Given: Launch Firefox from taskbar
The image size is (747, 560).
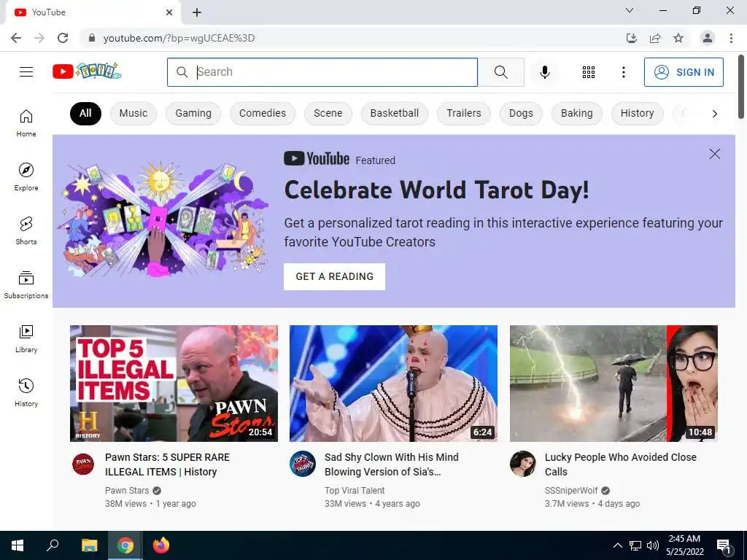Looking at the screenshot, I should tap(161, 545).
